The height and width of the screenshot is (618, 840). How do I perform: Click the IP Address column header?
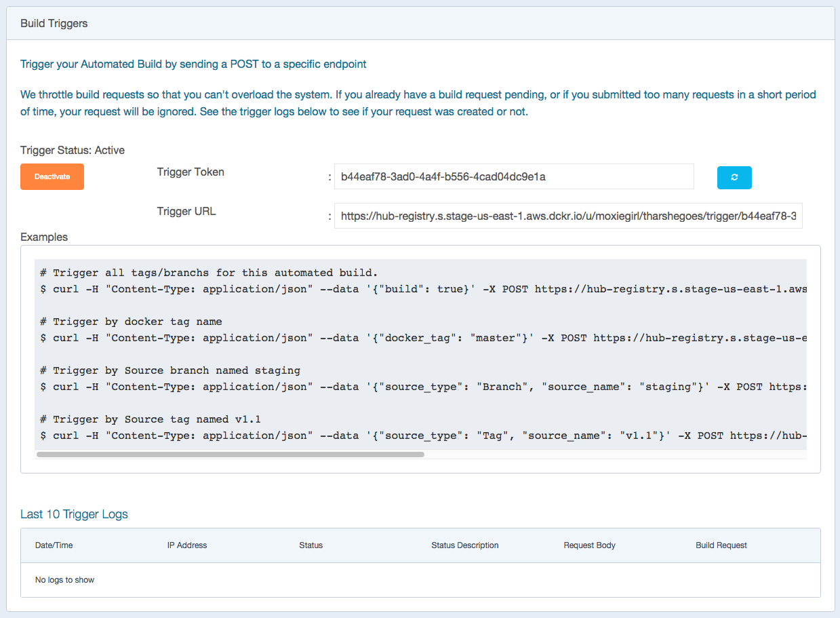click(187, 545)
